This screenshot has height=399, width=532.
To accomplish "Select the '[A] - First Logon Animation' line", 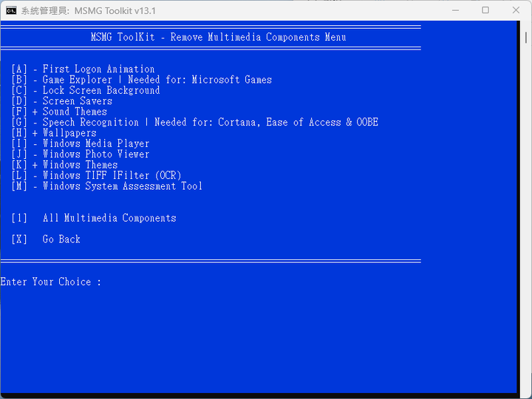I will tap(83, 69).
